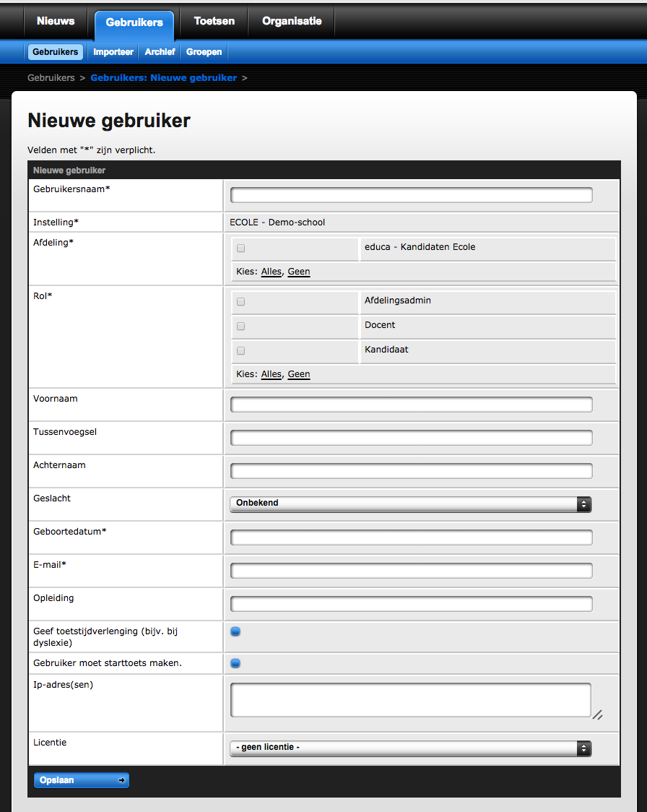
Task: Check the Docent role checkbox
Action: 241,326
